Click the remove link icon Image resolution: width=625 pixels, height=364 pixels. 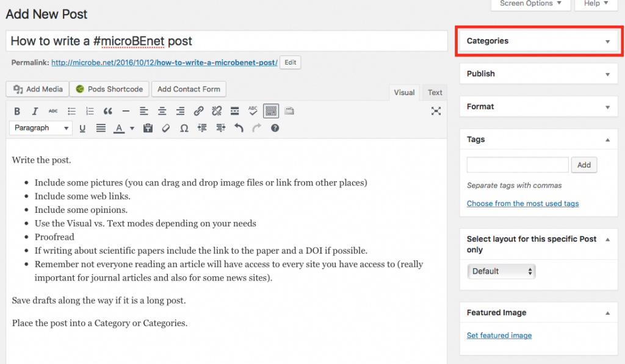pos(217,111)
